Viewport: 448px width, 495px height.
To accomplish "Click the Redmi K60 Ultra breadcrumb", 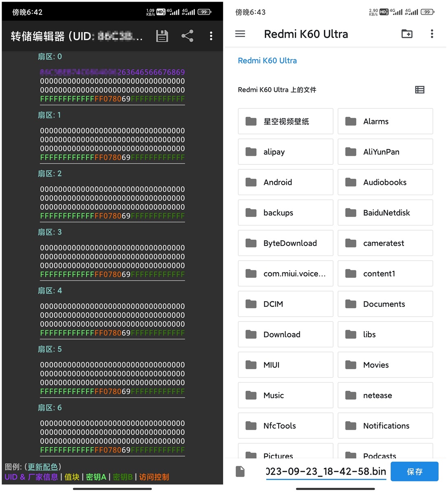I will (x=267, y=61).
